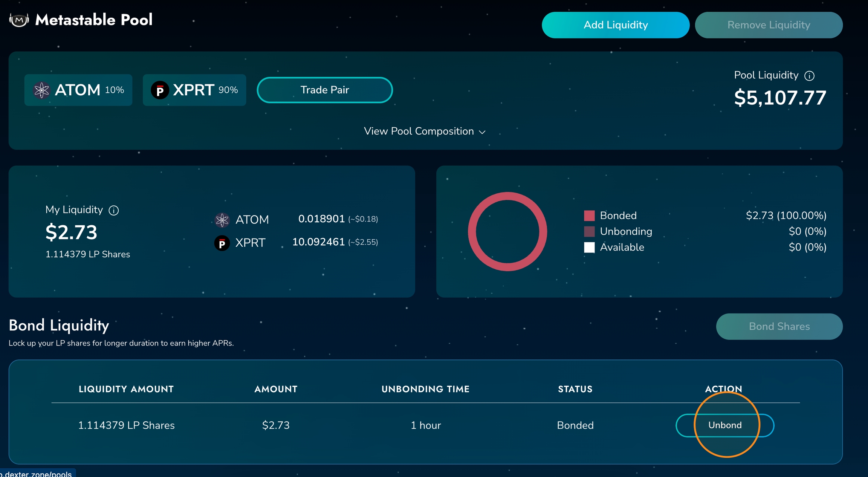Click the Liquidity Amount column header
The image size is (868, 477).
(x=126, y=389)
